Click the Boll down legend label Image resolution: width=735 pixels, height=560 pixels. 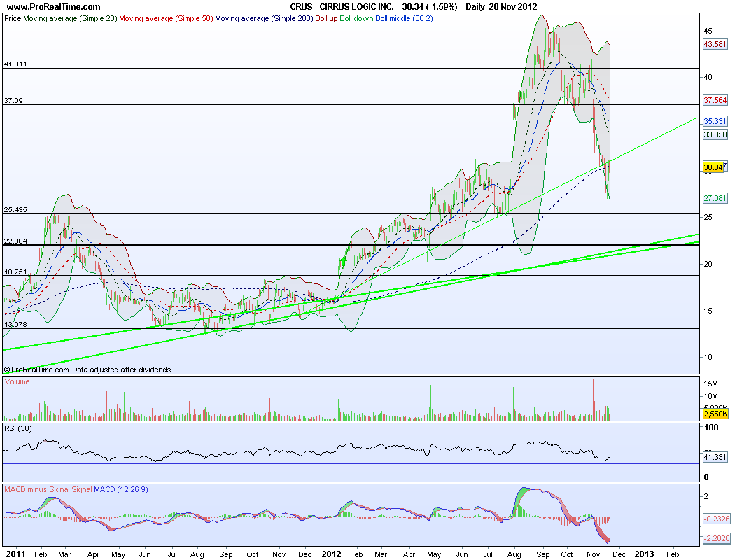point(356,18)
